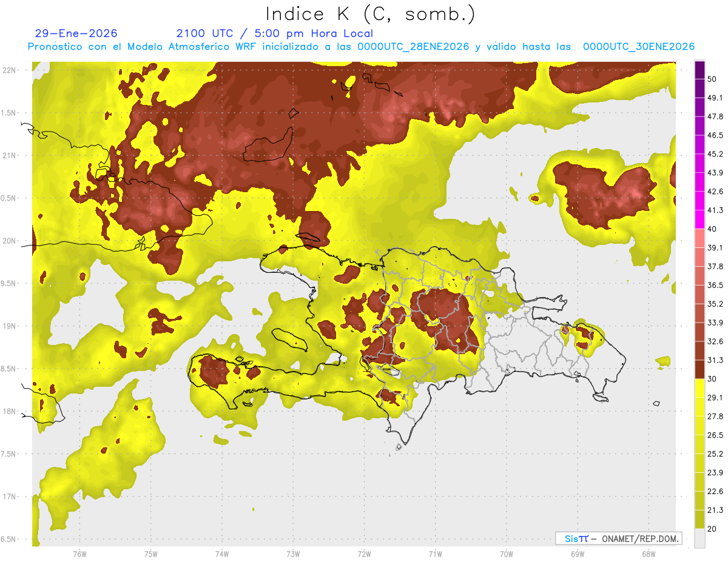This screenshot has width=728, height=562.
Task: Click legend value '21.3'
Action: point(715,510)
